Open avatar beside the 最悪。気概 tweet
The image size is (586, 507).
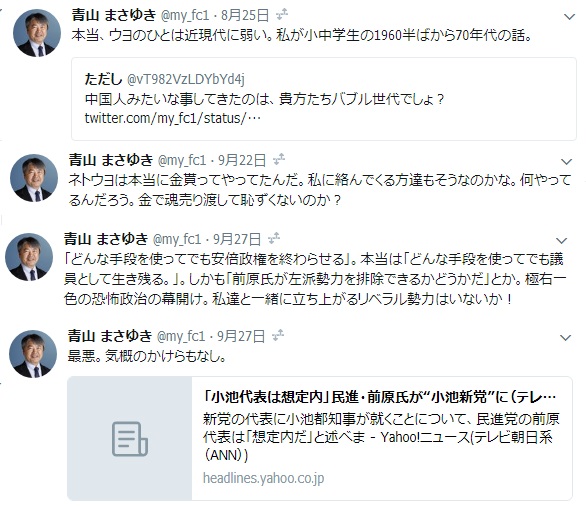click(x=33, y=353)
